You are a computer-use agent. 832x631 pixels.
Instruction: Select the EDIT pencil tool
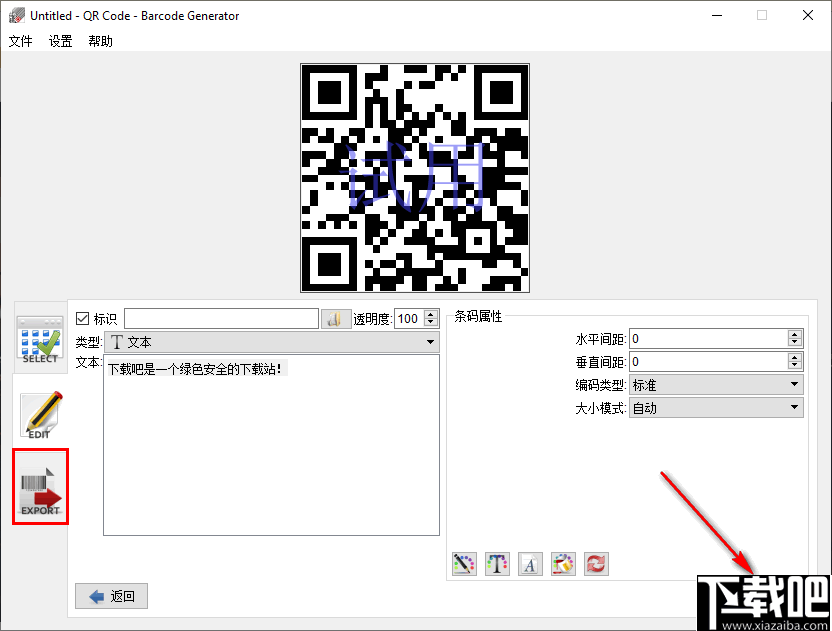click(40, 414)
